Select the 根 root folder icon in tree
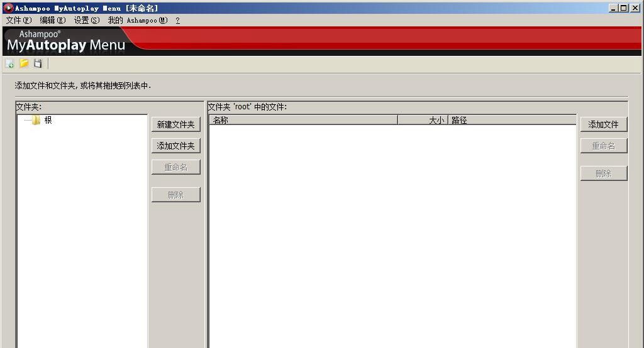 (36, 120)
